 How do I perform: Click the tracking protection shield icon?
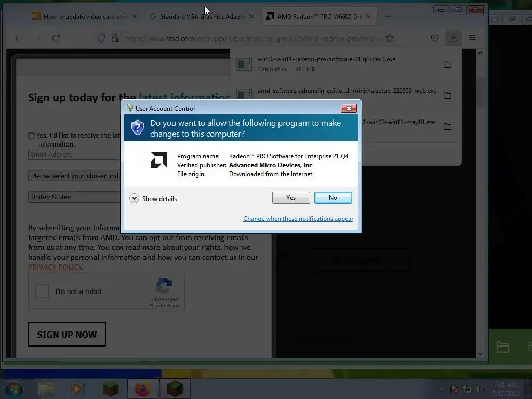[101, 38]
